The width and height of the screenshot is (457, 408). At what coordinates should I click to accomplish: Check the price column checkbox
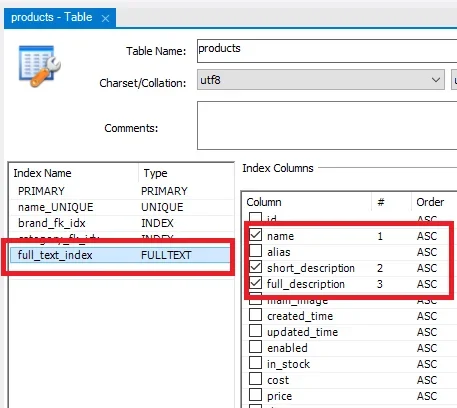pyautogui.click(x=256, y=395)
